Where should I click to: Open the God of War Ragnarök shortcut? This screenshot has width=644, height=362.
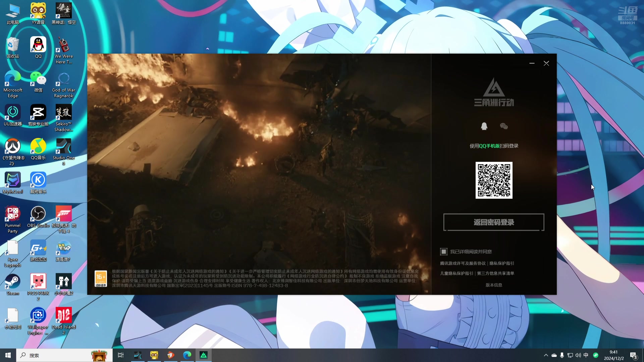point(64,84)
